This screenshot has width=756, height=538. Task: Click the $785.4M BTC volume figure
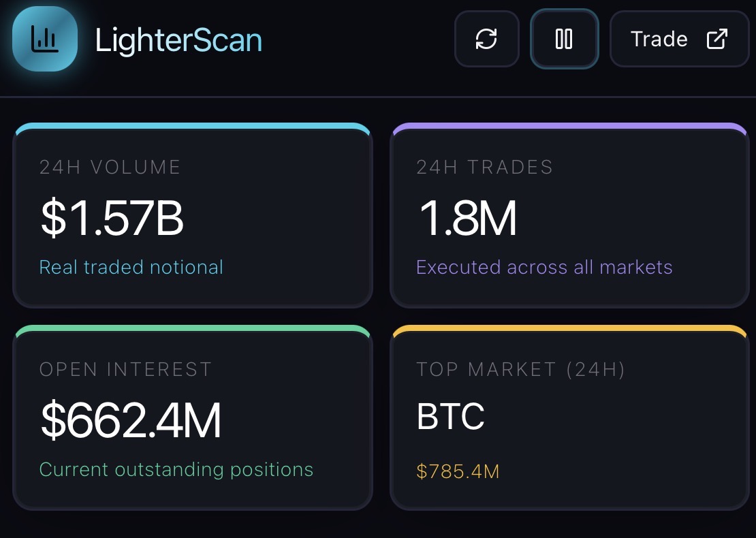tap(458, 471)
